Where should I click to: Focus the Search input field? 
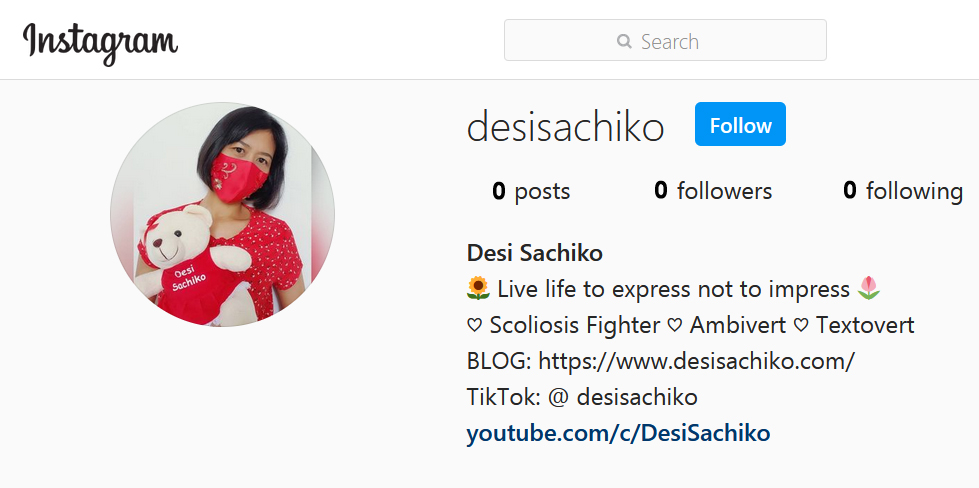click(665, 40)
